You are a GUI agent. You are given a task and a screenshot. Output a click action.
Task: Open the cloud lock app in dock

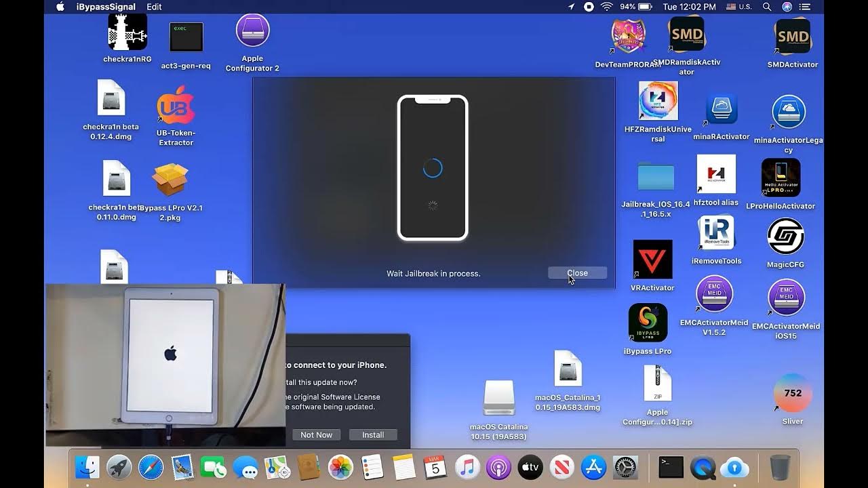735,468
